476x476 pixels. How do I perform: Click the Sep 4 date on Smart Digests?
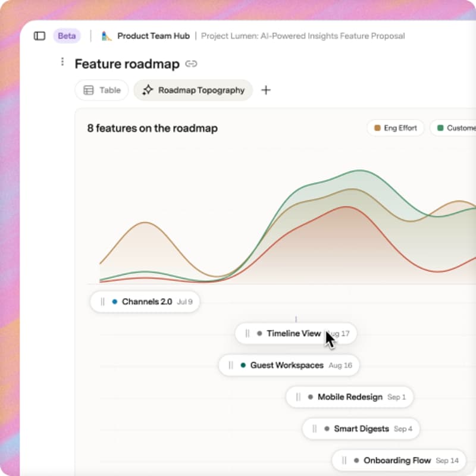click(x=403, y=428)
